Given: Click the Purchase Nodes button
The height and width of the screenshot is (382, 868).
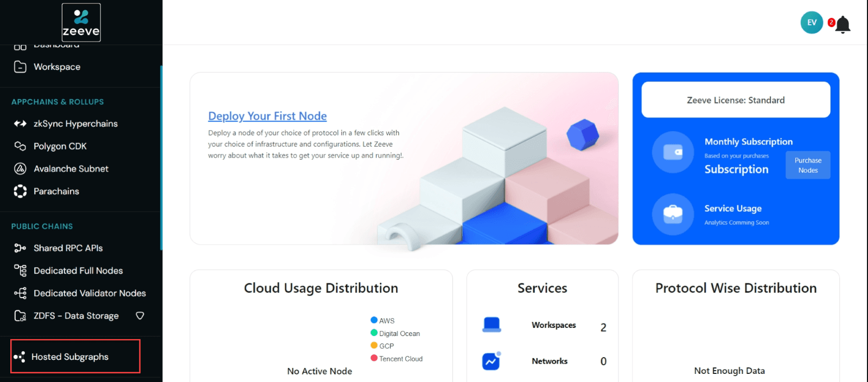Looking at the screenshot, I should coord(808,165).
